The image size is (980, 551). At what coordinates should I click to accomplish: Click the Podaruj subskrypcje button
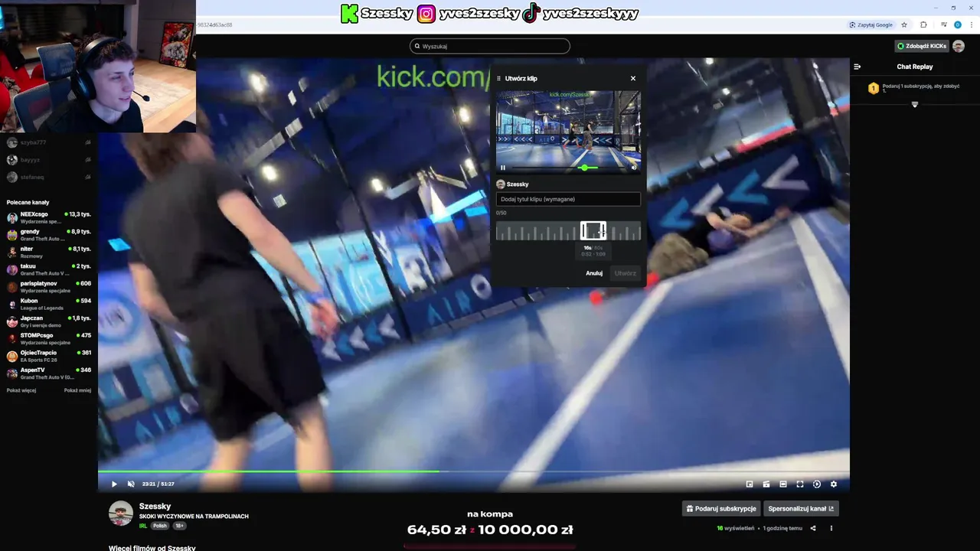(x=720, y=508)
